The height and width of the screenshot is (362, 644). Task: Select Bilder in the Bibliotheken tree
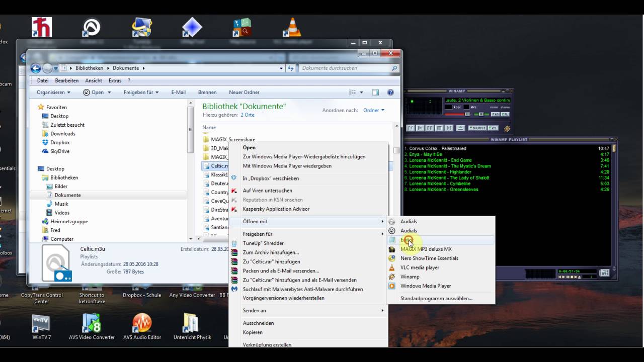(x=61, y=186)
